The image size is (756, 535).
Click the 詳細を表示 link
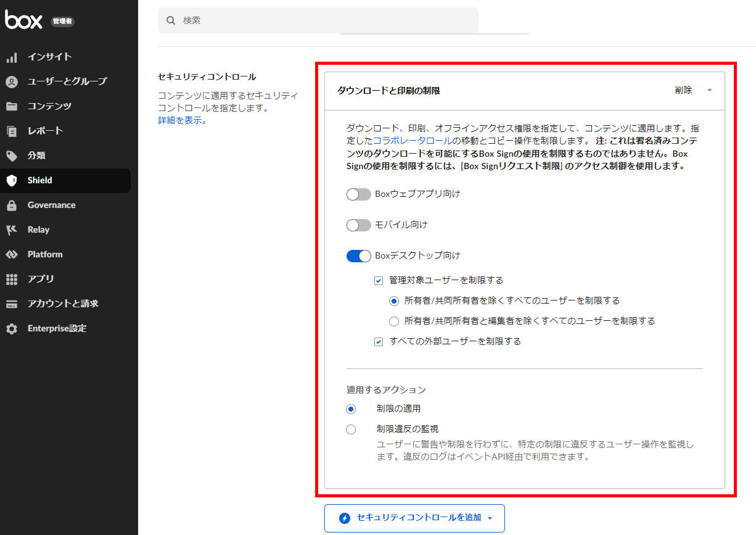click(181, 120)
